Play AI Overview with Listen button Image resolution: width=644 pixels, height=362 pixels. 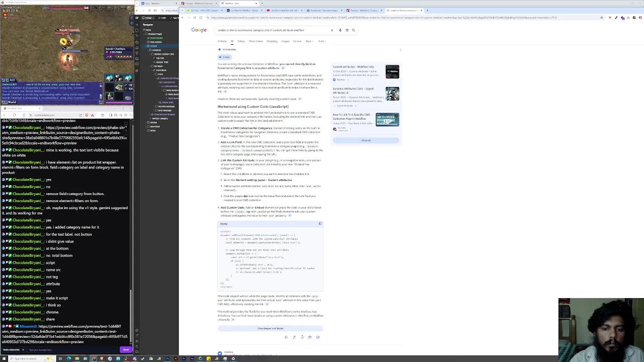(224, 57)
